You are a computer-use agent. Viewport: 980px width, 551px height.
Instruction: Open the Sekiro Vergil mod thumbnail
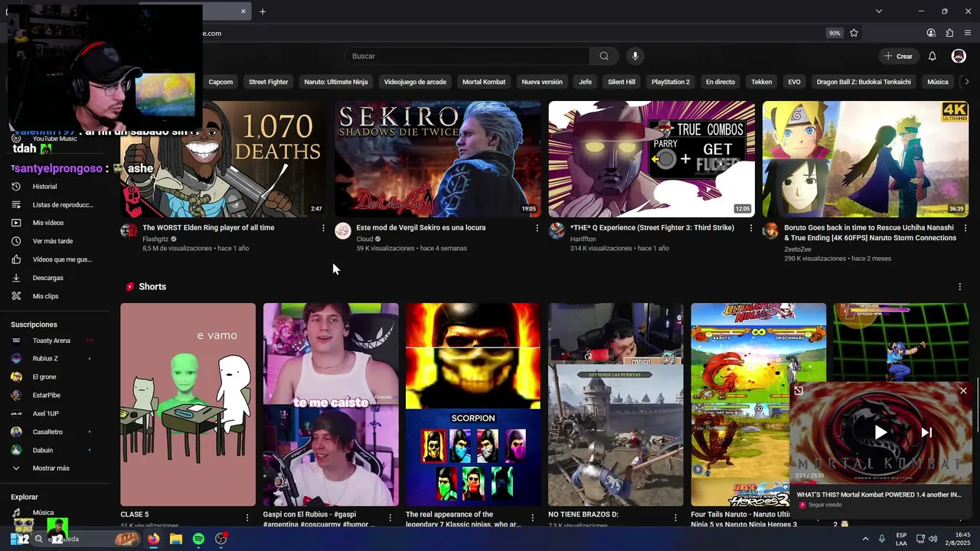click(x=437, y=159)
